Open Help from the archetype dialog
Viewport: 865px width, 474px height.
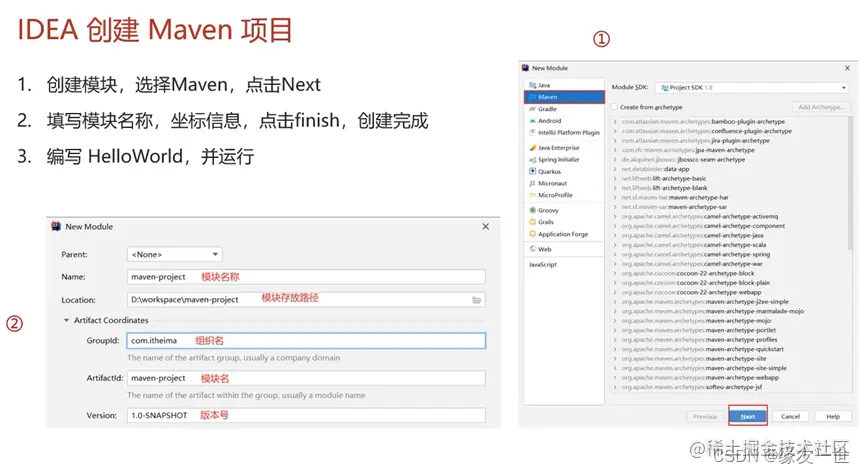(832, 416)
